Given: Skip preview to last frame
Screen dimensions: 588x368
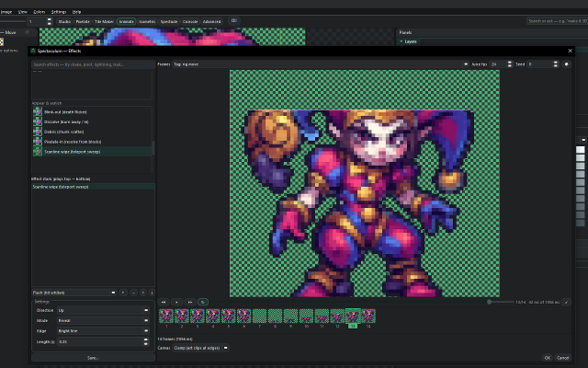Looking at the screenshot, I should tap(190, 302).
